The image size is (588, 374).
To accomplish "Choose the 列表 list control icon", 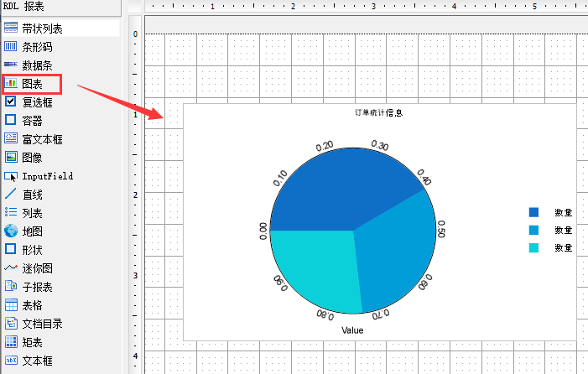I will [x=11, y=212].
